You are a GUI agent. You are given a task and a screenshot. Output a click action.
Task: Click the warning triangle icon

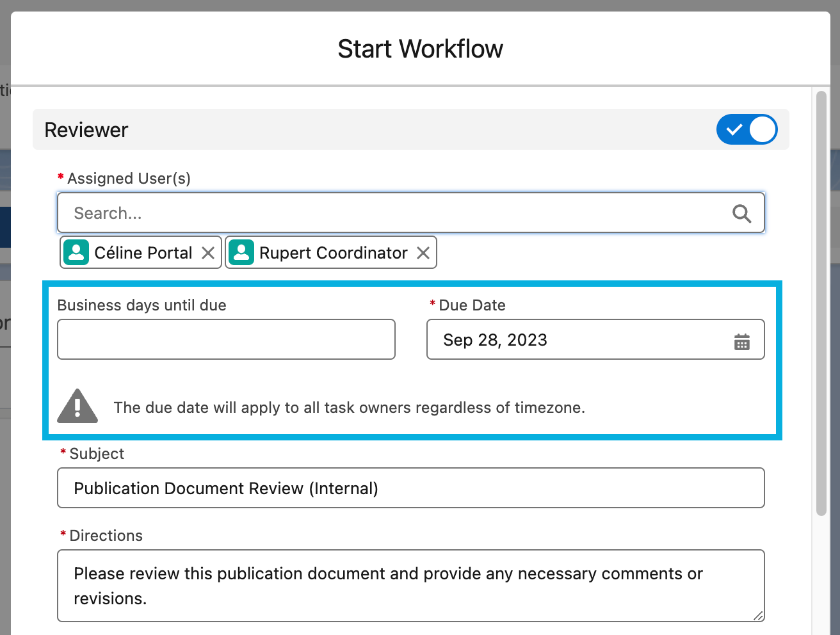(77, 406)
